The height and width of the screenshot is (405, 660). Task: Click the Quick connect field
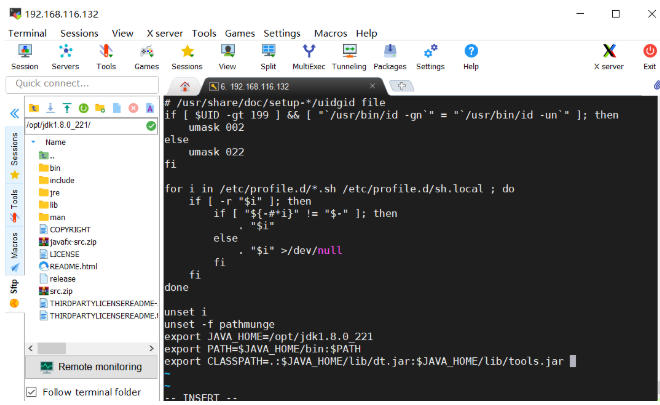(82, 84)
